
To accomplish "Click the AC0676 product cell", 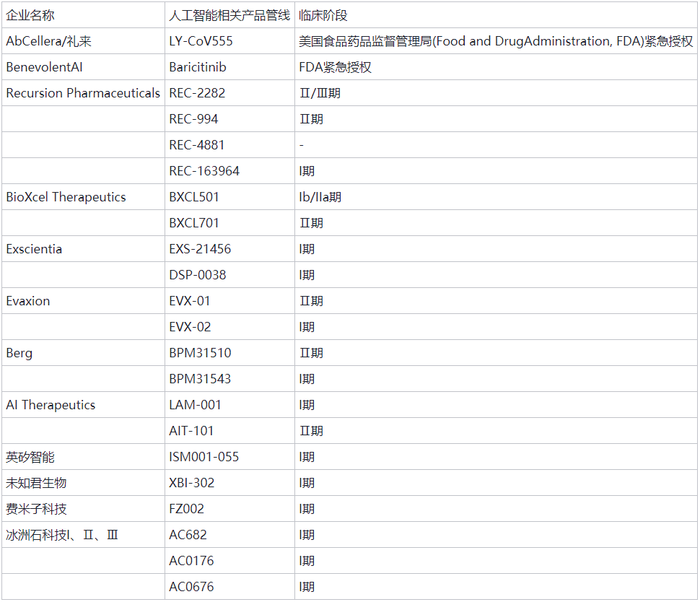I will tap(191, 587).
